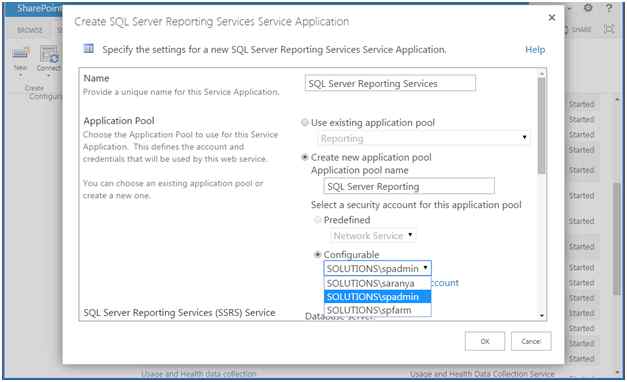Click the Name field containing SQL Server Reporting Services
The width and height of the screenshot is (627, 382).
tap(390, 83)
